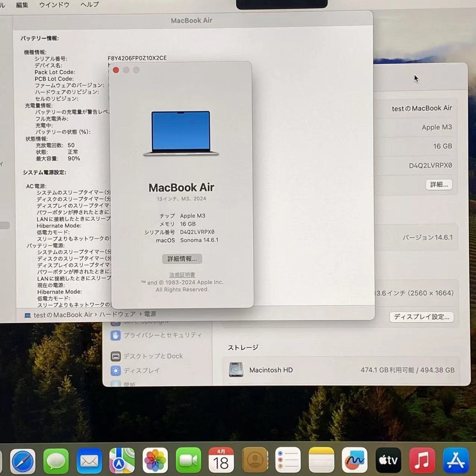Open Safari from the Dock
Viewport: 476px width, 476px height.
tap(23, 461)
